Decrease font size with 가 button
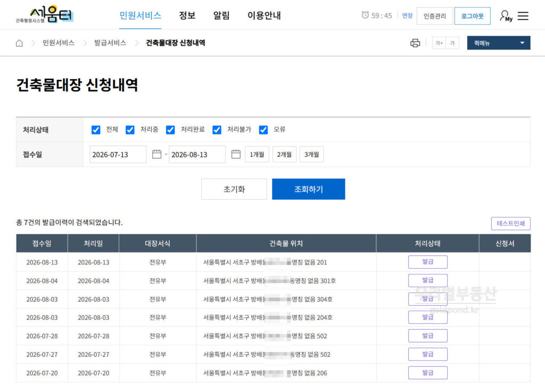This screenshot has height=392, width=545. pos(452,43)
